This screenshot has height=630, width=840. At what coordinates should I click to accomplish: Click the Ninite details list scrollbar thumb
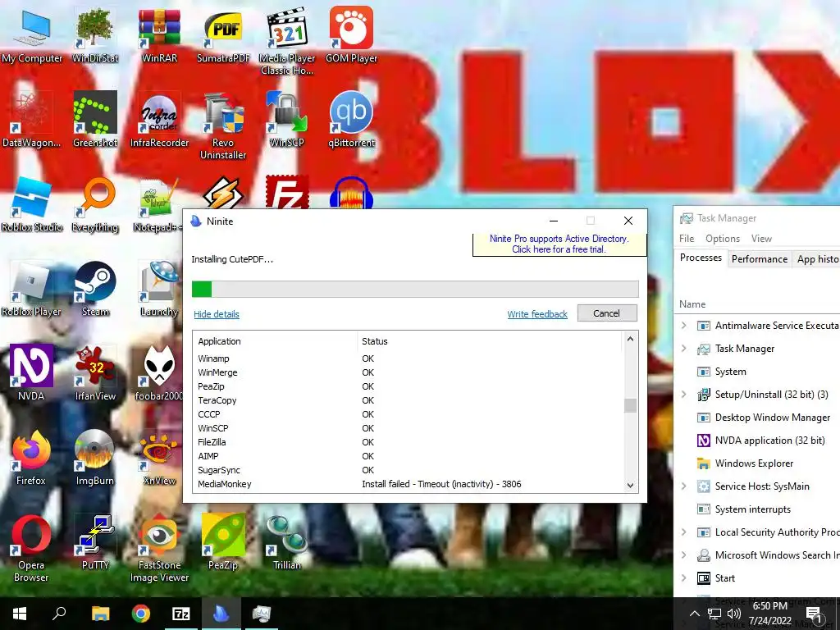[x=631, y=405]
